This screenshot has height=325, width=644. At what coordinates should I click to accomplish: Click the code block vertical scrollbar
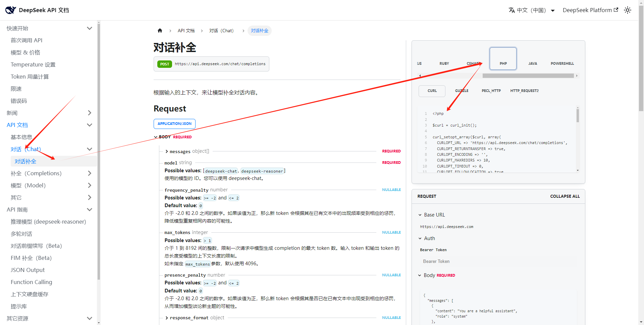point(578,115)
